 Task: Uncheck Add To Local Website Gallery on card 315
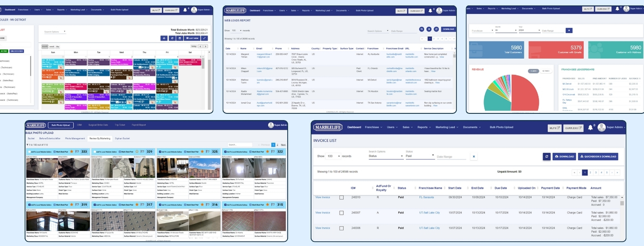225,204
